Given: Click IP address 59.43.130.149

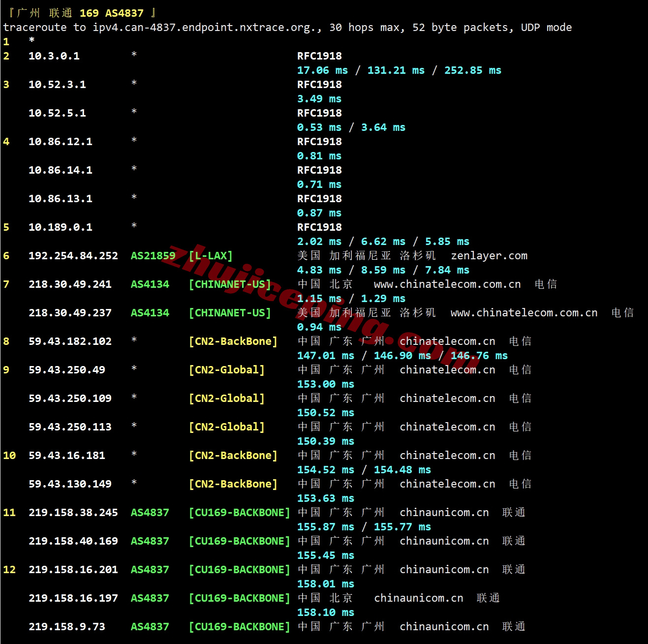Looking at the screenshot, I should coord(70,484).
